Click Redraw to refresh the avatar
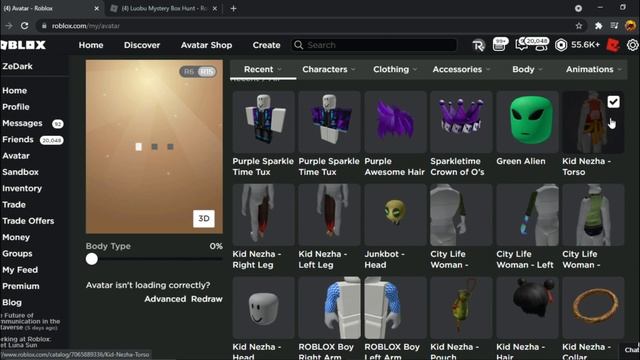This screenshot has width=640, height=360. click(207, 299)
